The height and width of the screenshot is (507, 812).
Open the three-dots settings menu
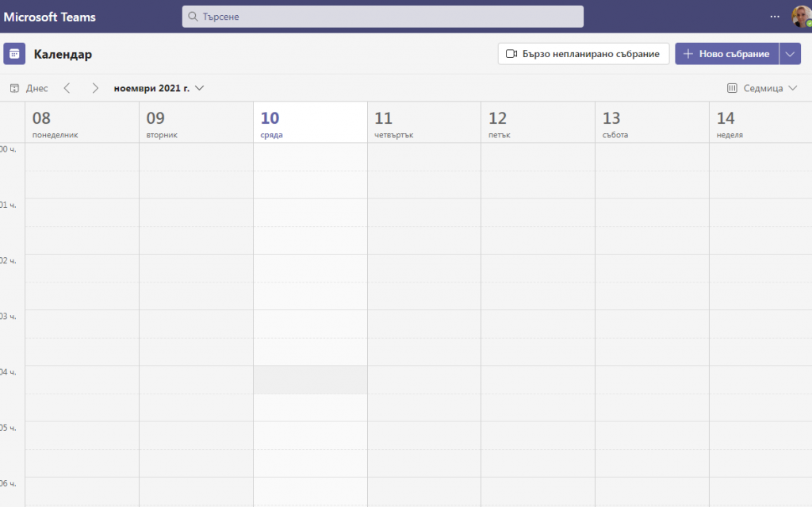(x=775, y=17)
